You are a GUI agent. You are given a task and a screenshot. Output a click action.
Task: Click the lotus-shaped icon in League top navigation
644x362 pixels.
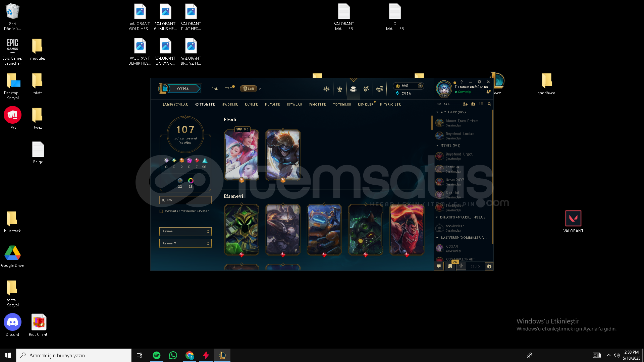[x=326, y=89]
